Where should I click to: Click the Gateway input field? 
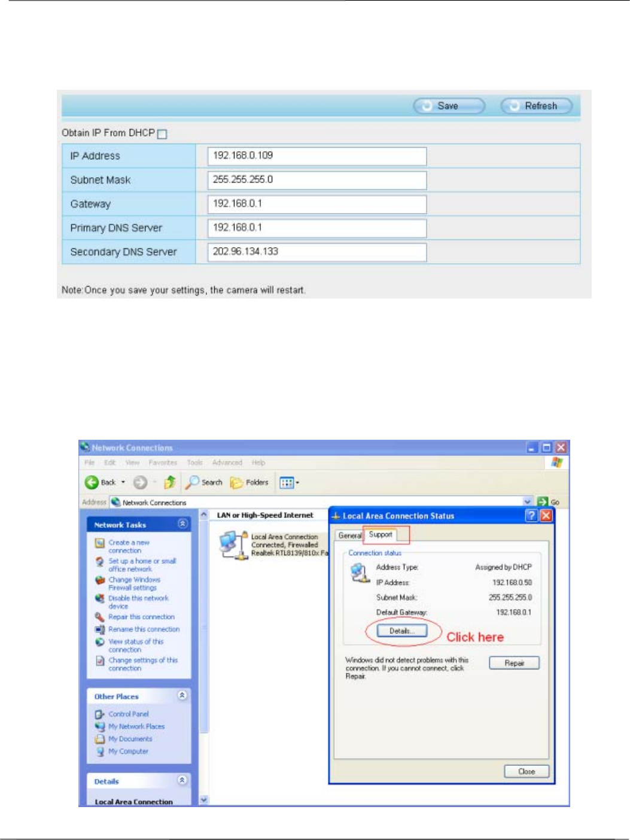pos(317,204)
